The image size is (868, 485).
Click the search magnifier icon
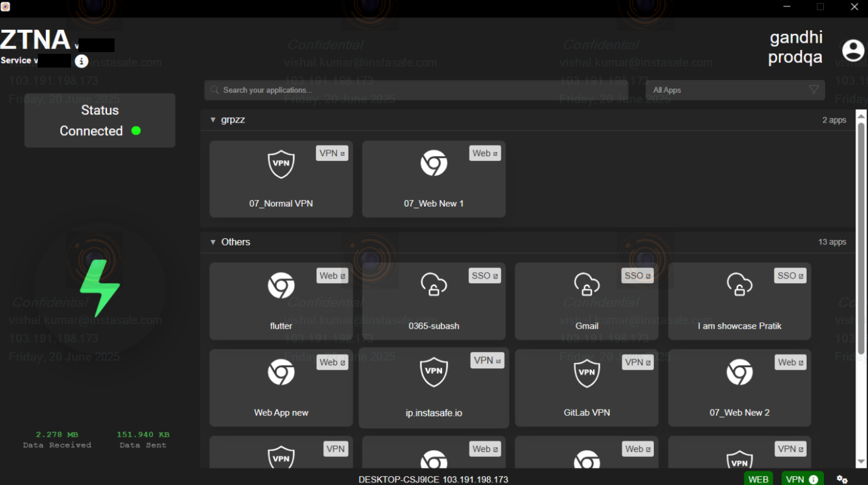(215, 90)
